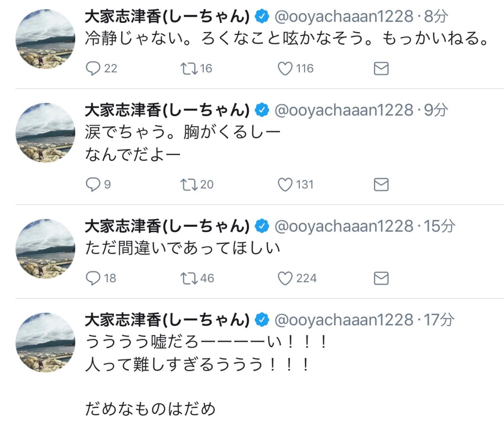
Task: Reply to the tweet 「冷静じゃない。ろくなこと呟かなそう。」
Action: (93, 68)
